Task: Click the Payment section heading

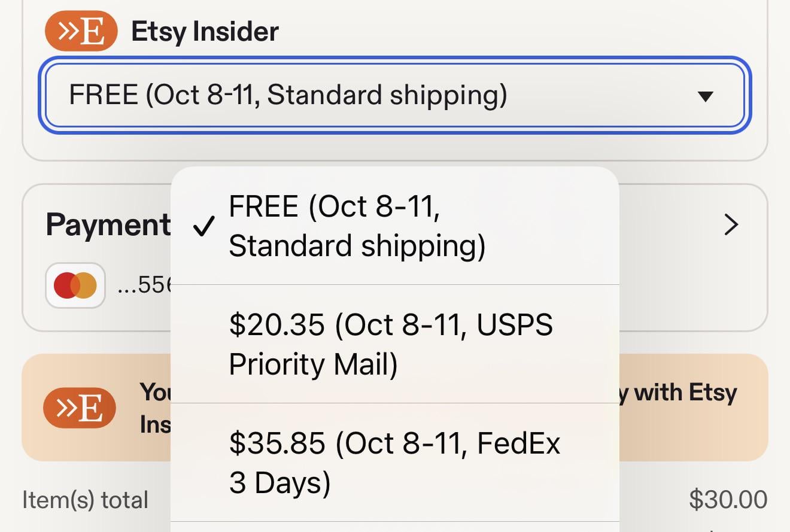Action: (108, 226)
